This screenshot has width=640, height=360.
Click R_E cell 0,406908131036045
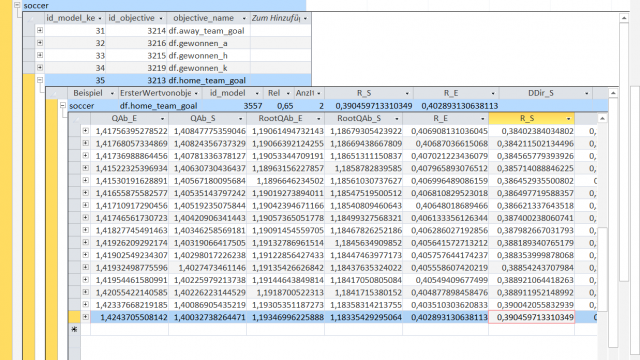coord(446,131)
